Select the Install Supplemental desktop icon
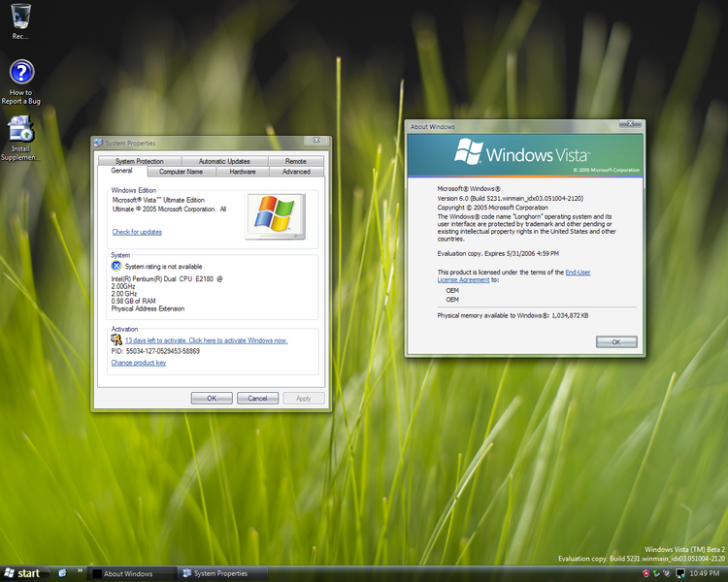 [20, 139]
